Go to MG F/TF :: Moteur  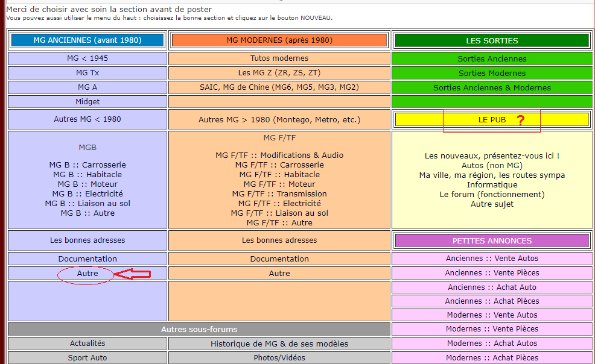click(x=279, y=184)
